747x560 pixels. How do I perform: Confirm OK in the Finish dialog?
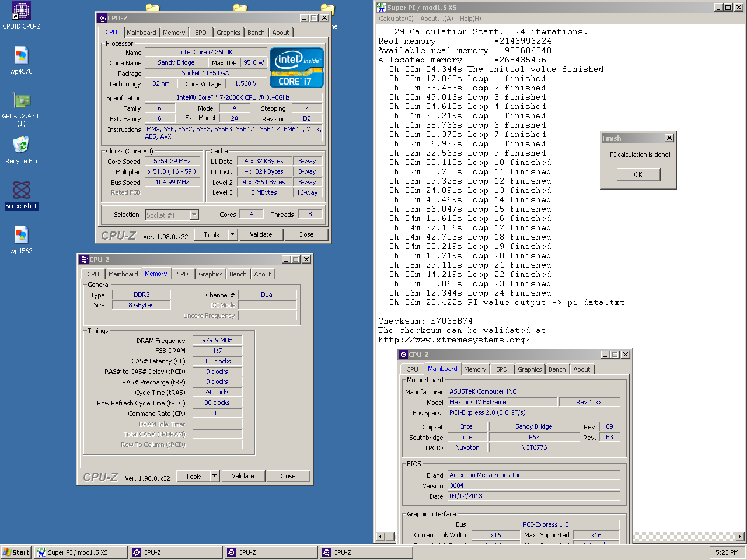[638, 174]
